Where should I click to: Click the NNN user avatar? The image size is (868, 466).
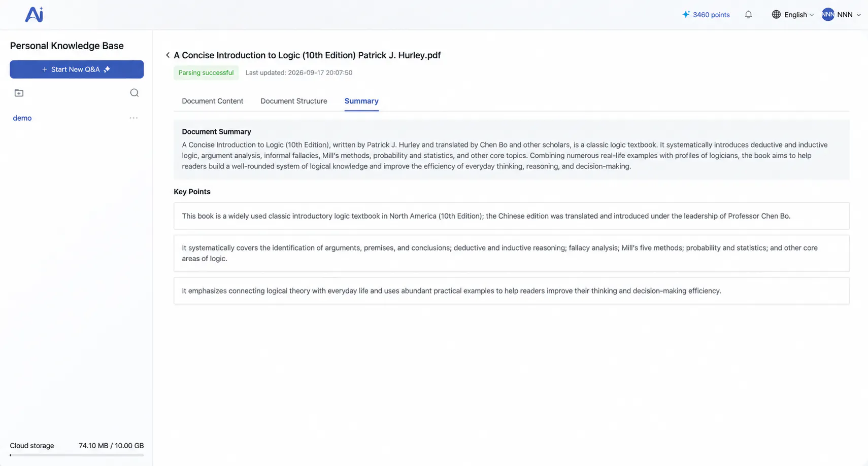coord(828,15)
